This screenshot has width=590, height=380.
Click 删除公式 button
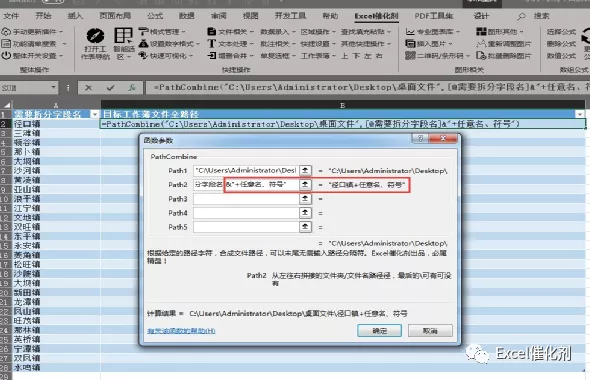coord(561,44)
